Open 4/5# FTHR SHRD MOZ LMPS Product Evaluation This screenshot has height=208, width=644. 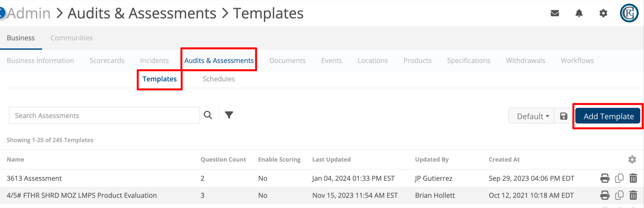(82, 195)
